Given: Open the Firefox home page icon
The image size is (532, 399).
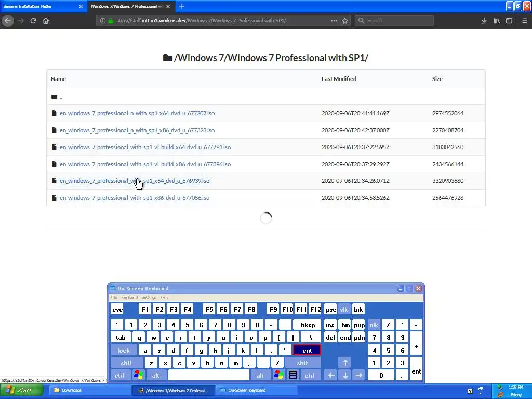Looking at the screenshot, I should [x=46, y=21].
